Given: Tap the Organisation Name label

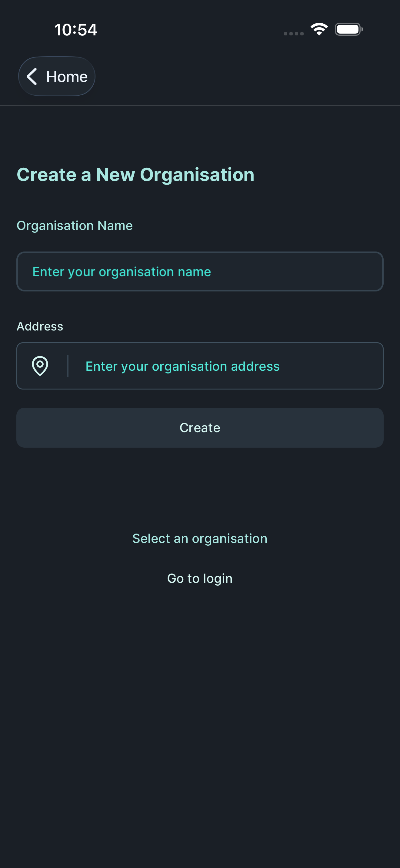Looking at the screenshot, I should (x=75, y=225).
